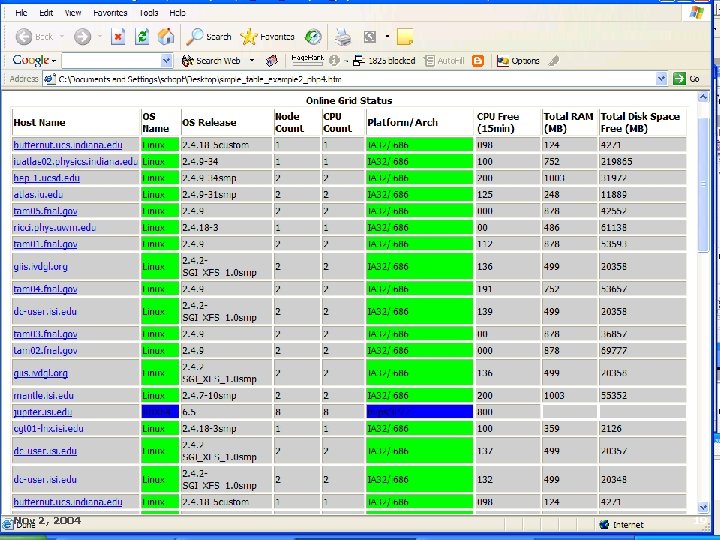Screen dimensions: 720x540
Task: Click the AutoFill button
Action: click(x=444, y=61)
